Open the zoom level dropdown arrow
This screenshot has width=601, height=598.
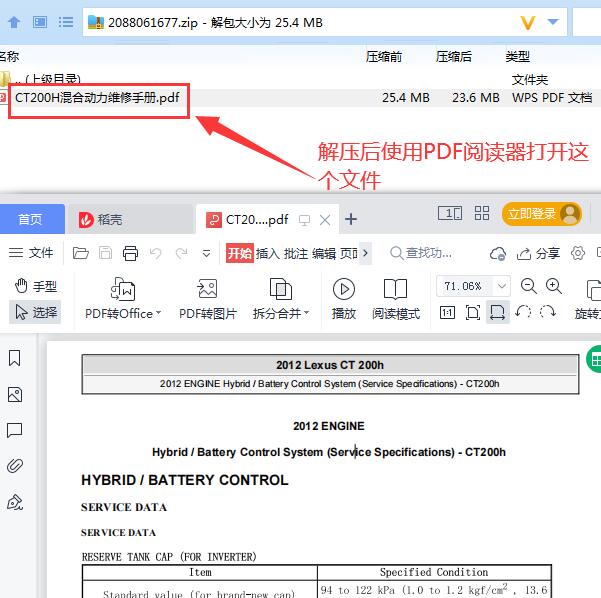tap(502, 286)
